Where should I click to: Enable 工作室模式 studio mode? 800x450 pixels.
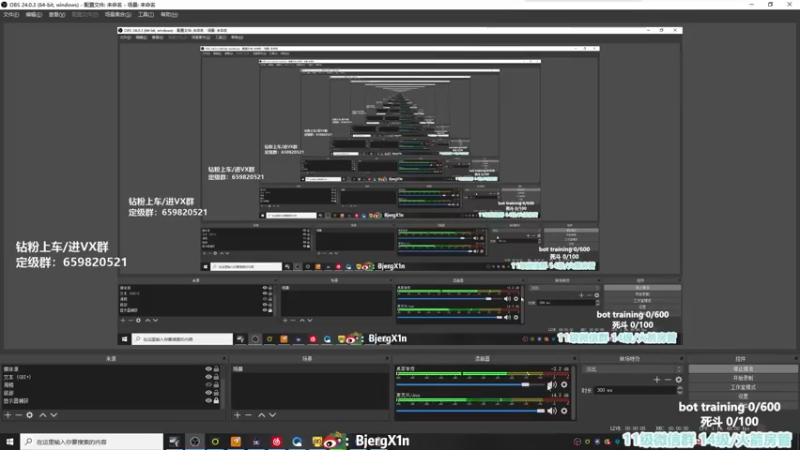coord(743,387)
